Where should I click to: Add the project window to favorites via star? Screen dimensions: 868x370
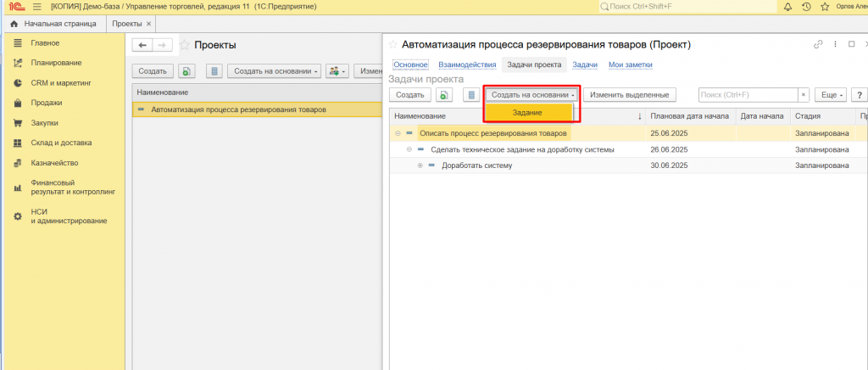pos(392,44)
